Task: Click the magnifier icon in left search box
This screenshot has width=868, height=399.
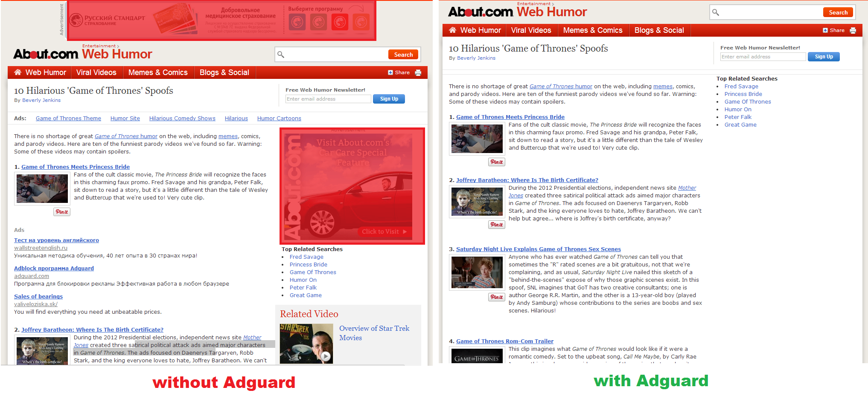Action: (281, 54)
